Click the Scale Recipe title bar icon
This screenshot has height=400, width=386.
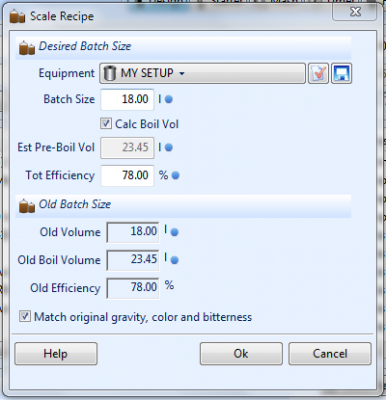(x=17, y=16)
